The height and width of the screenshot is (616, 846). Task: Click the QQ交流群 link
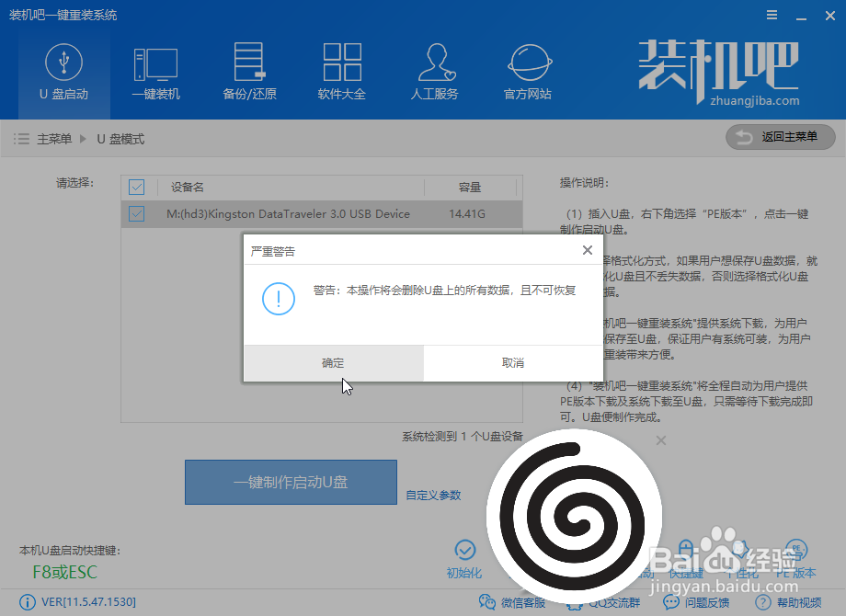click(x=614, y=603)
